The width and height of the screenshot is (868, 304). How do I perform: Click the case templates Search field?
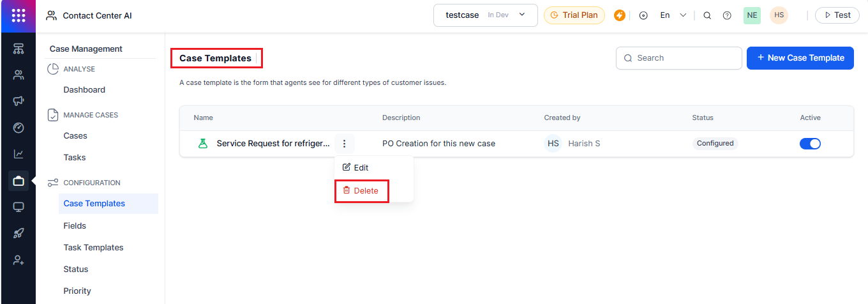[679, 58]
